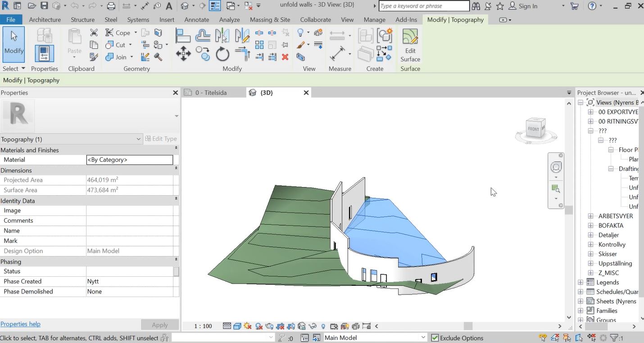Click the red Delete icon
This screenshot has width=644, height=343.
coord(285,57)
